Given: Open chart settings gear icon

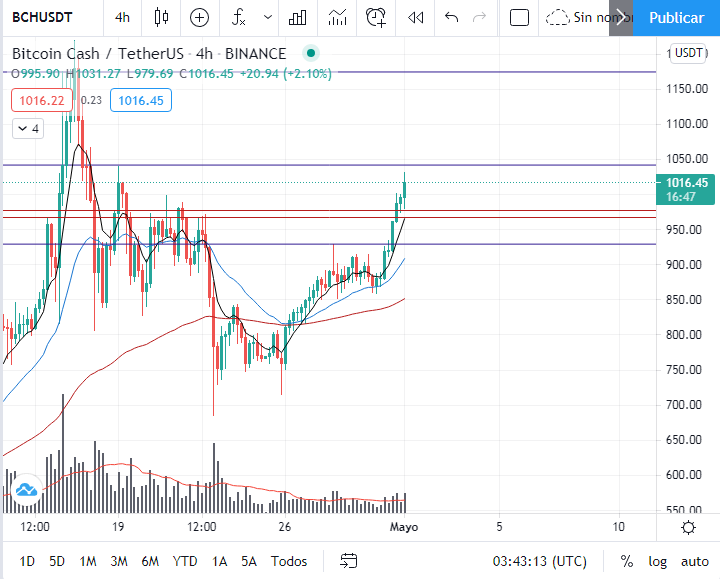Looking at the screenshot, I should [x=688, y=527].
